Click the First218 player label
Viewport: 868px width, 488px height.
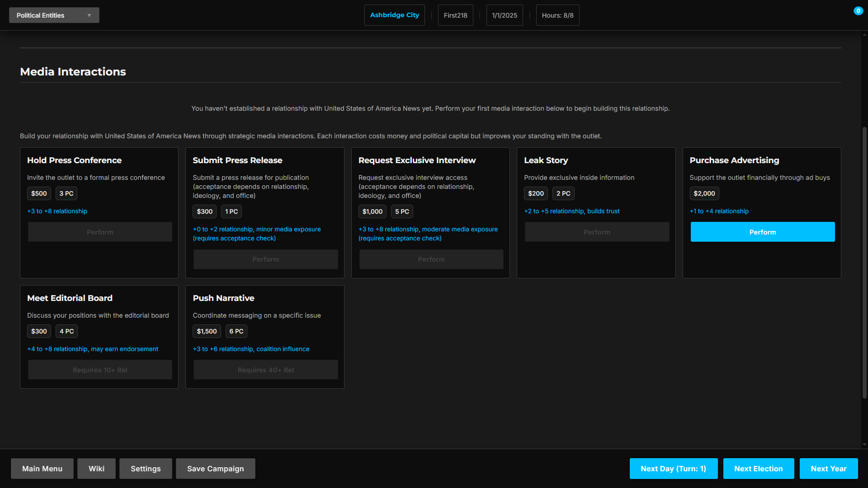click(x=455, y=15)
